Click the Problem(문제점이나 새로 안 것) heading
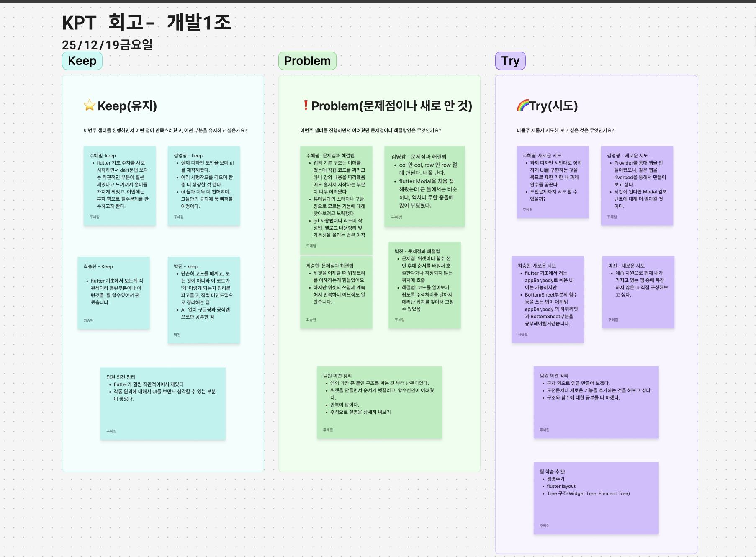Image resolution: width=756 pixels, height=557 pixels. [392, 106]
